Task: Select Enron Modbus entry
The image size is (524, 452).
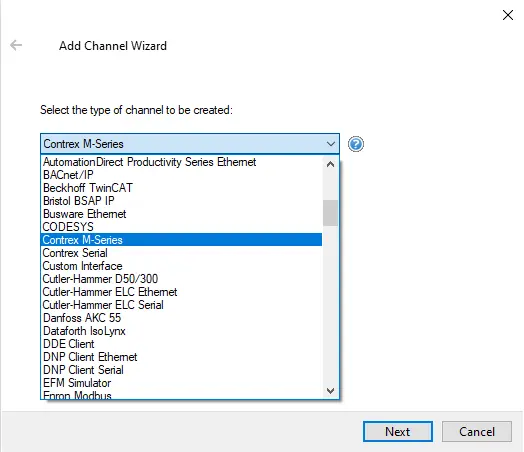Action: pyautogui.click(x=181, y=395)
